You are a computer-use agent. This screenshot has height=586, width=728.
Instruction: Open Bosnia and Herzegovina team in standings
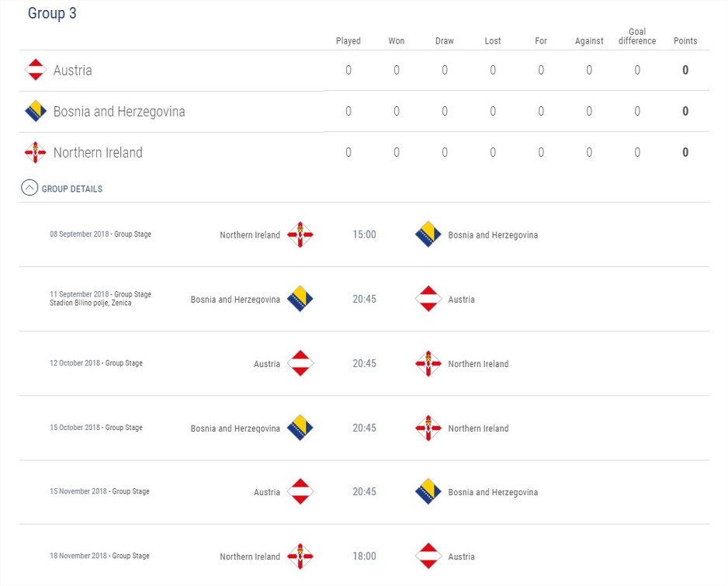coord(120,112)
